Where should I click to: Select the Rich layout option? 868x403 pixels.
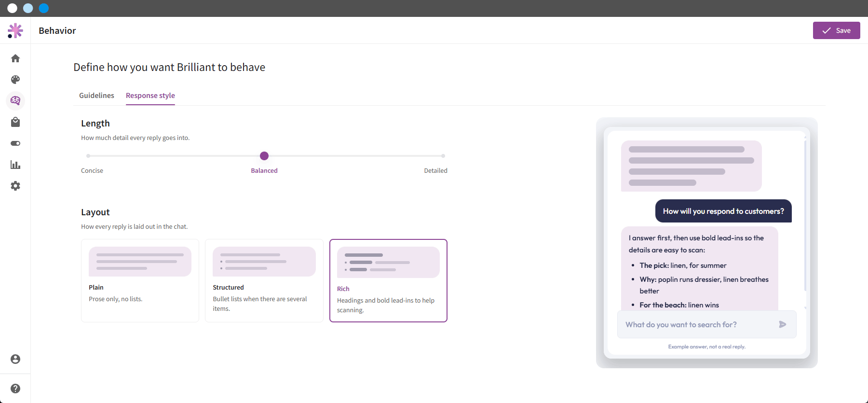(388, 280)
